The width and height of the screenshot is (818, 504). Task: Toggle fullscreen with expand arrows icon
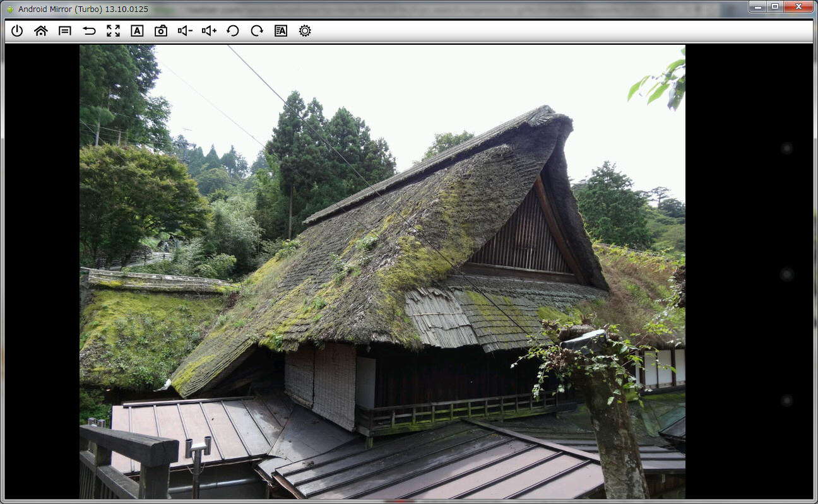113,31
